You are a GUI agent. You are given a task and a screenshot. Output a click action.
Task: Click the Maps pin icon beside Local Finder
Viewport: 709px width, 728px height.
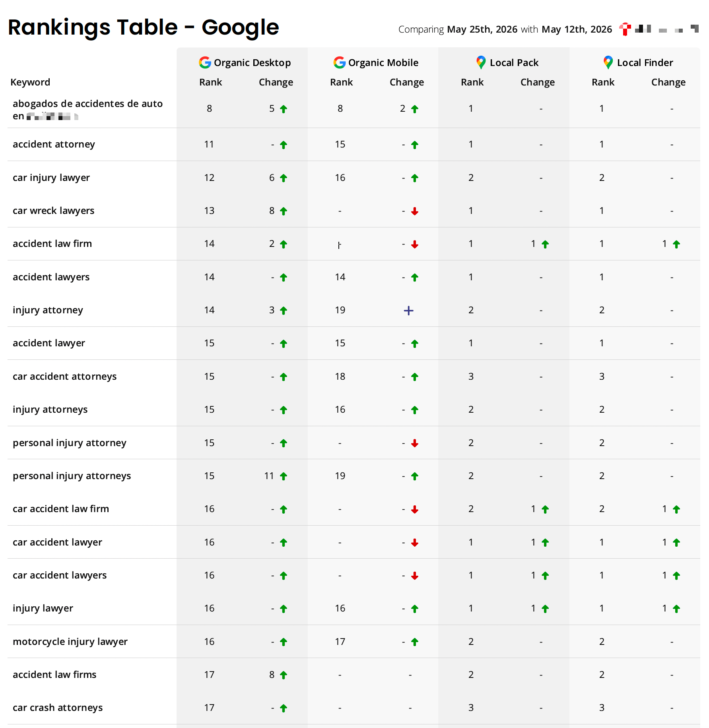tap(608, 62)
